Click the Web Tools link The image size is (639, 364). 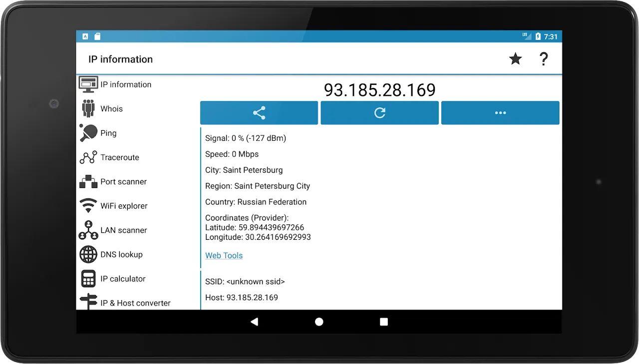point(224,255)
